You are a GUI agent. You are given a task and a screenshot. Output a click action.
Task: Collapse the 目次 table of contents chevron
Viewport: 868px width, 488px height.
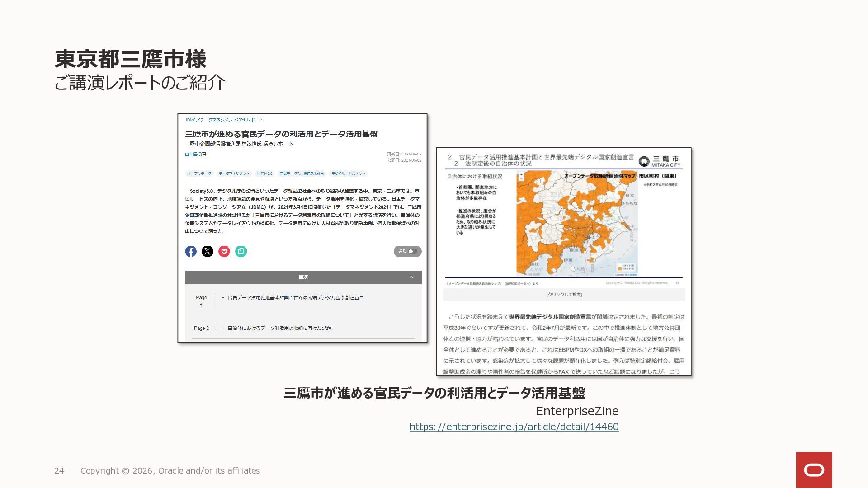pyautogui.click(x=411, y=277)
